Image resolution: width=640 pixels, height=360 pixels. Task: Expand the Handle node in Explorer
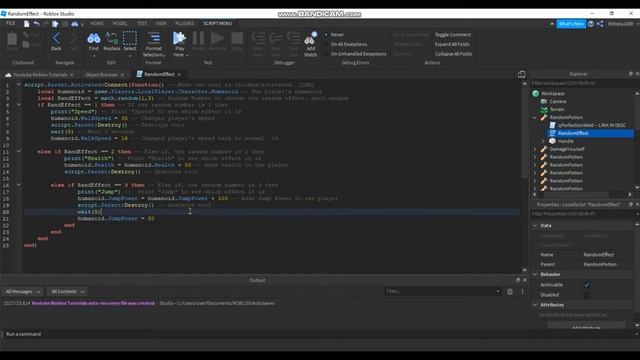pyautogui.click(x=543, y=141)
